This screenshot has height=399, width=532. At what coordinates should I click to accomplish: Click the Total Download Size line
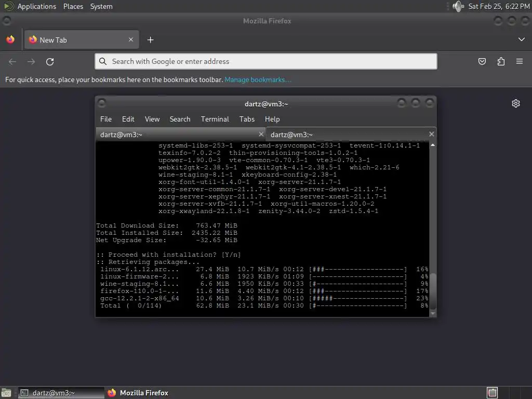[x=167, y=225]
